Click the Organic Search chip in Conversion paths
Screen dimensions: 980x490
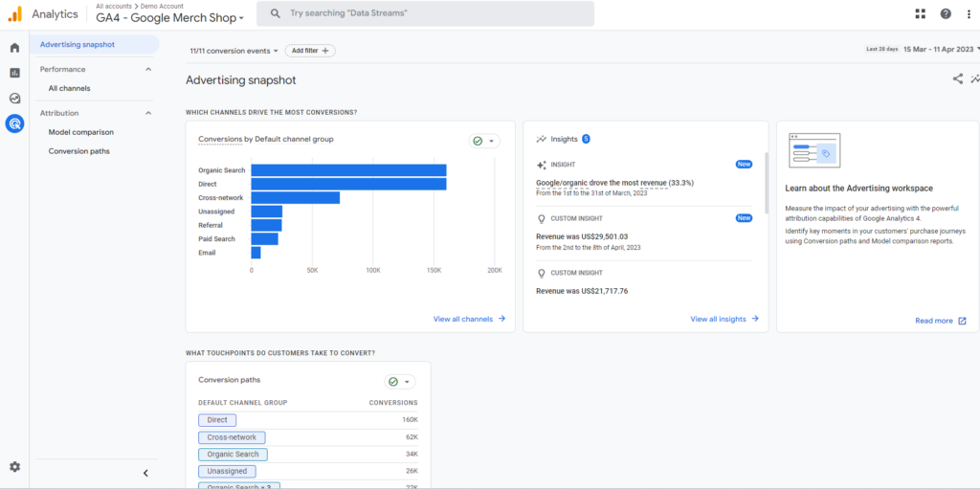(x=234, y=455)
